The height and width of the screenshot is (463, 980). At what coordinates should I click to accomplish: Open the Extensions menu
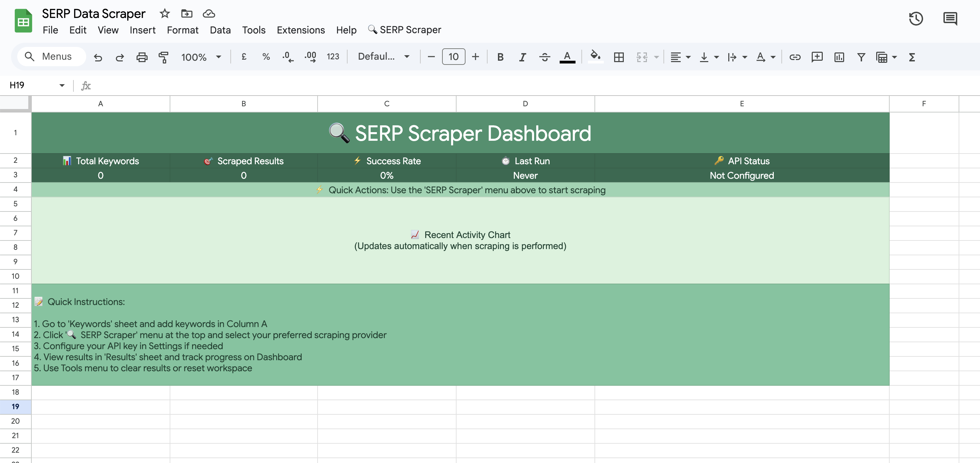[x=301, y=30]
